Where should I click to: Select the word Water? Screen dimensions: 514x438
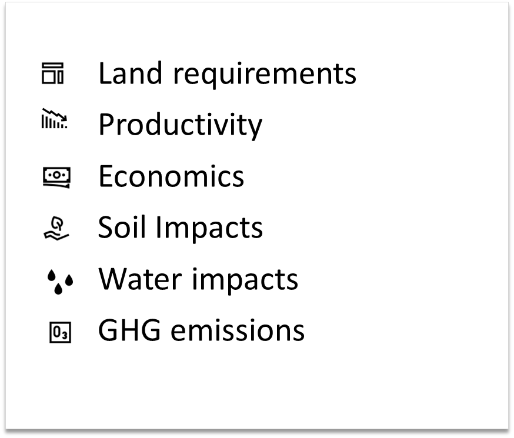point(140,279)
